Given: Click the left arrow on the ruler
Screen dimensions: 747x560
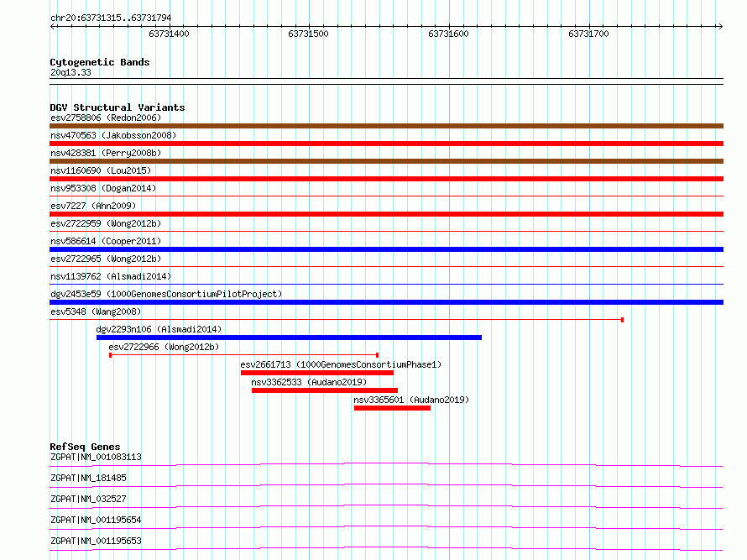Looking at the screenshot, I should pyautogui.click(x=53, y=26).
